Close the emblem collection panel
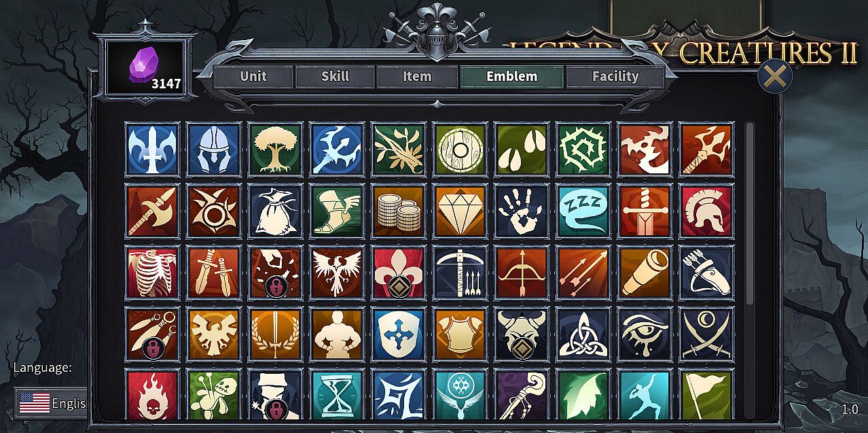The height and width of the screenshot is (433, 868). (x=774, y=76)
